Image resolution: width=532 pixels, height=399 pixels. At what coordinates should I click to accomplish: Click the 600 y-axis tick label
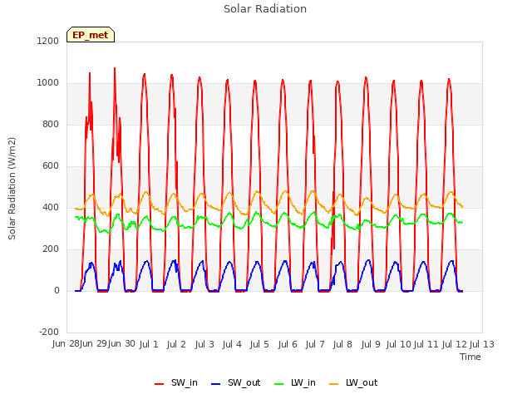click(51, 166)
